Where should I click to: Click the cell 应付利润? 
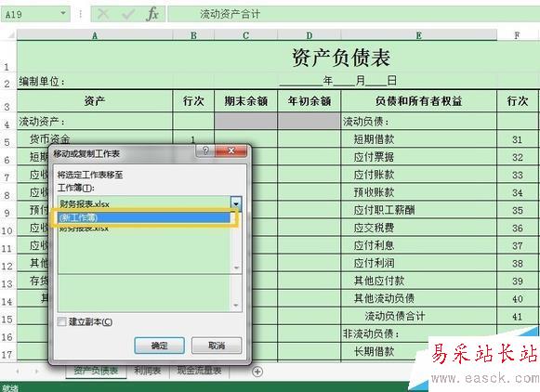coord(418,263)
